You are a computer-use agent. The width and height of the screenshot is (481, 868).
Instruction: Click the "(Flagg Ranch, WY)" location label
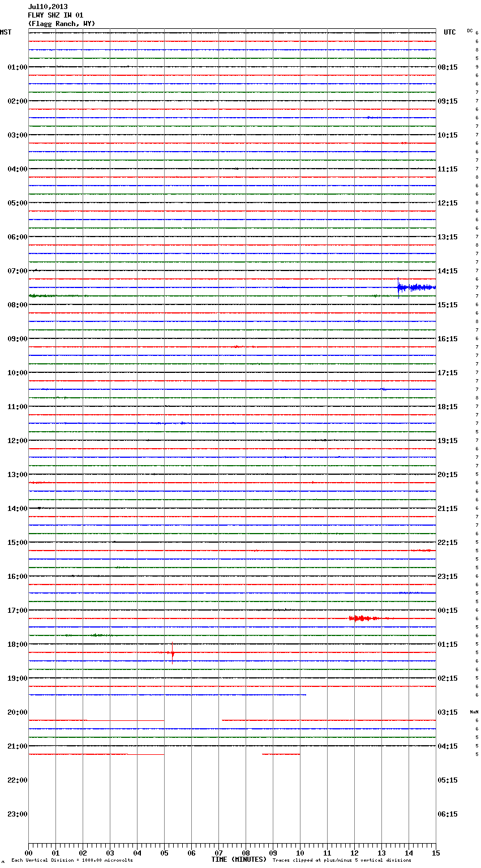click(x=62, y=24)
